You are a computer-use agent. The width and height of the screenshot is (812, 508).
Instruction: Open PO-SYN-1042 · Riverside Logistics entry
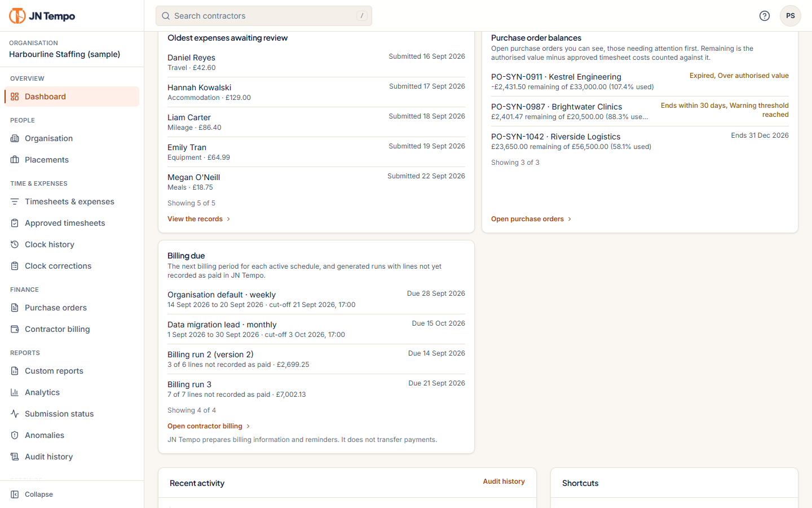(640, 141)
